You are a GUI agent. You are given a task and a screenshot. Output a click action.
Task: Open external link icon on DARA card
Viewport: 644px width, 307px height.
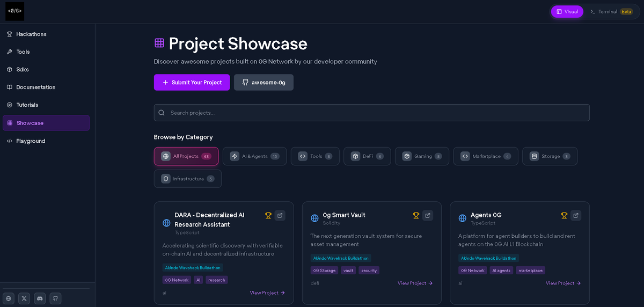[x=280, y=215]
